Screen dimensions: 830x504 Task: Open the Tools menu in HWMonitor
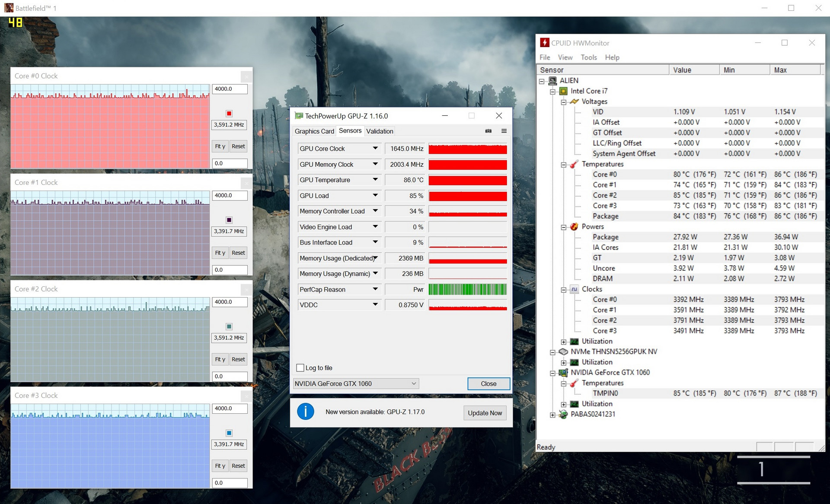(588, 57)
